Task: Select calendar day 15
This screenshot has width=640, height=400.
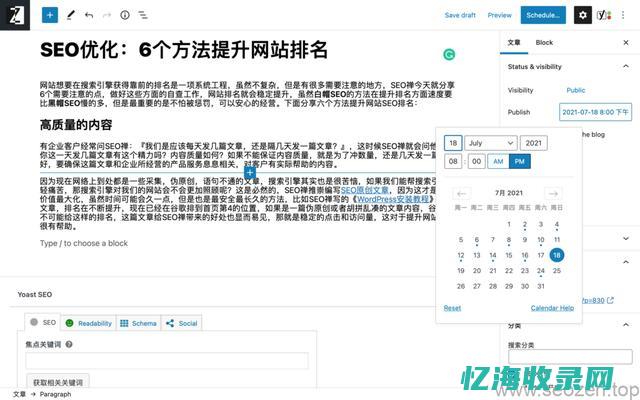Action: (509, 255)
